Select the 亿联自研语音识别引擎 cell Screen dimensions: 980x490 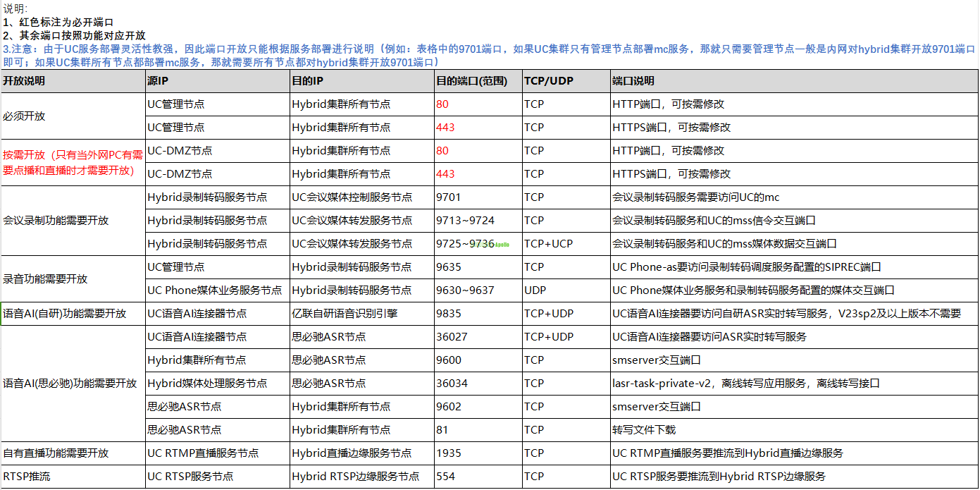tap(361, 314)
